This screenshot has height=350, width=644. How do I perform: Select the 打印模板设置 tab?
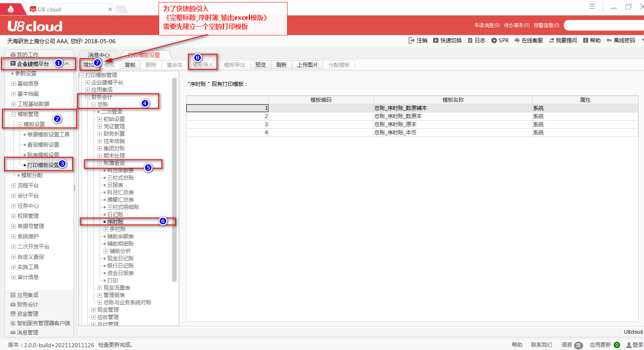click(x=144, y=55)
